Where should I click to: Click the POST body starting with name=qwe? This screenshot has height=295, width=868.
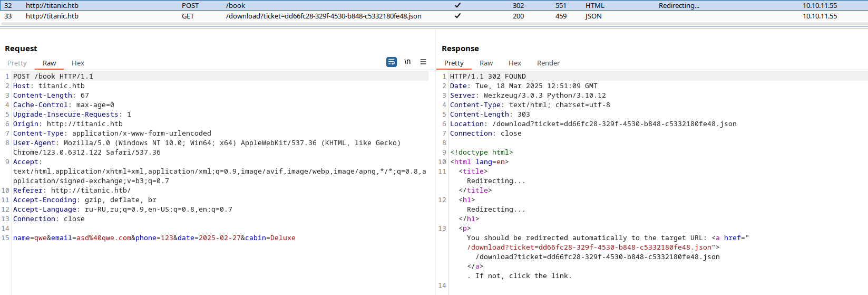coord(154,237)
